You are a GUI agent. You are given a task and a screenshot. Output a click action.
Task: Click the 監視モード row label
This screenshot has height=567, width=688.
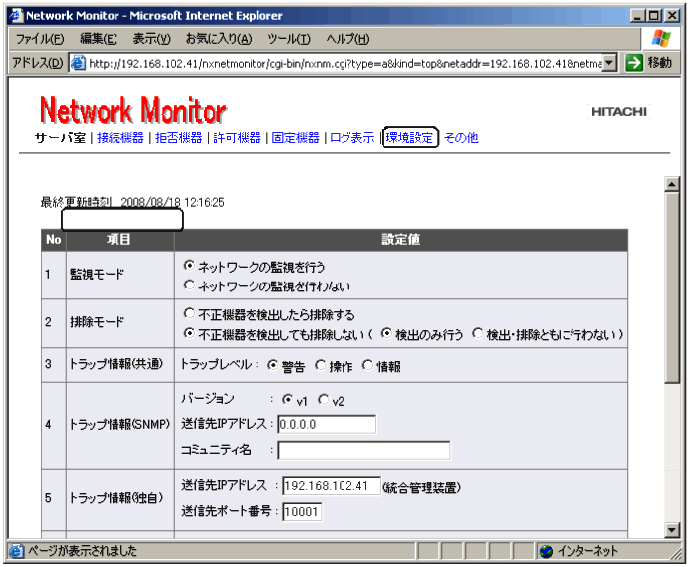tap(97, 275)
